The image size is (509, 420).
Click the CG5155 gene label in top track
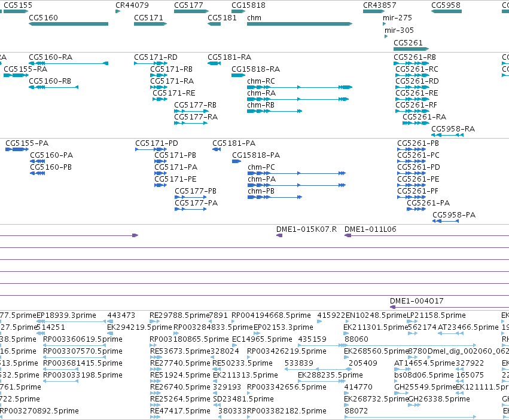tap(18, 5)
